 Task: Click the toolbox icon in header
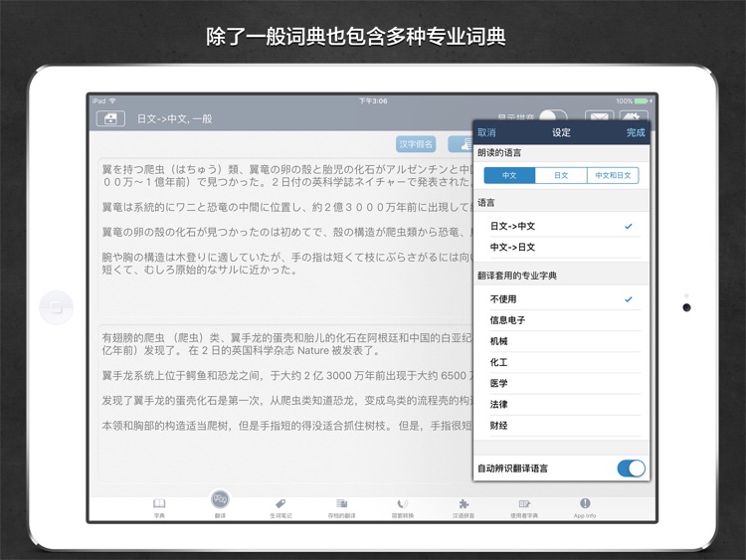[110, 118]
